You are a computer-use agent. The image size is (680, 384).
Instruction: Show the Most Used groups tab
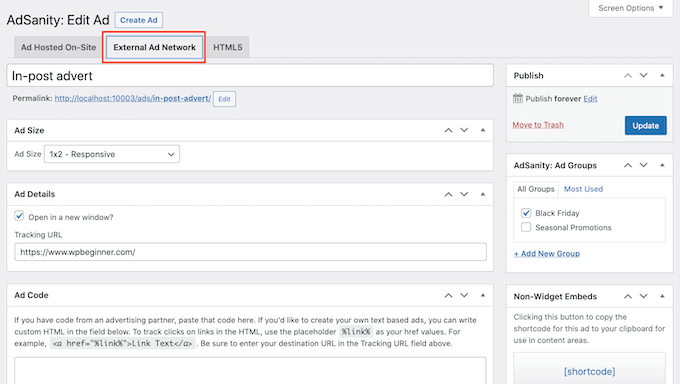point(583,189)
